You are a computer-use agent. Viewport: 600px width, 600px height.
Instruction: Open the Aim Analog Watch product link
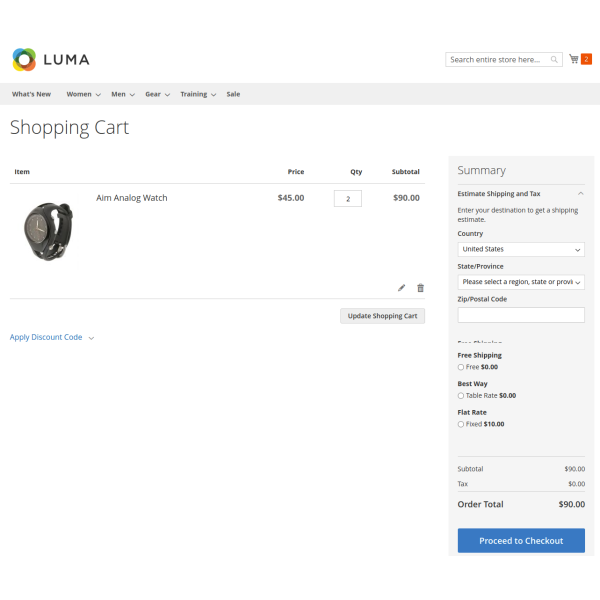tap(132, 198)
